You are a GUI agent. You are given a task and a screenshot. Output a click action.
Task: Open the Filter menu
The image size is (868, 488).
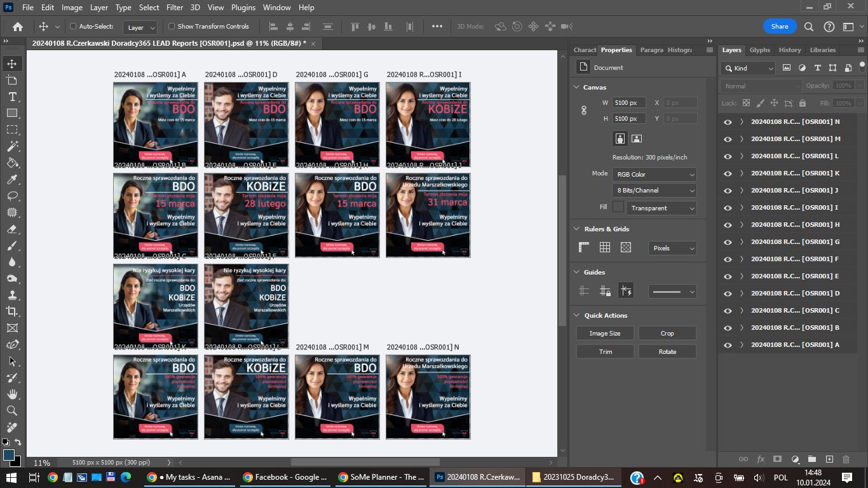(x=174, y=8)
